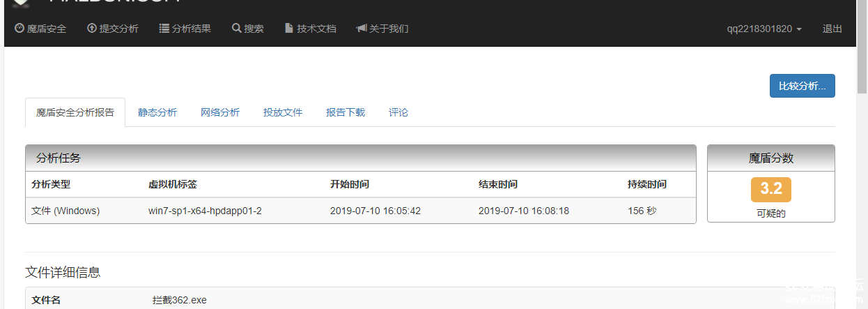The height and width of the screenshot is (309, 868).
Task: Click the 魔盾安全 home icon in navbar
Action: pyautogui.click(x=20, y=29)
